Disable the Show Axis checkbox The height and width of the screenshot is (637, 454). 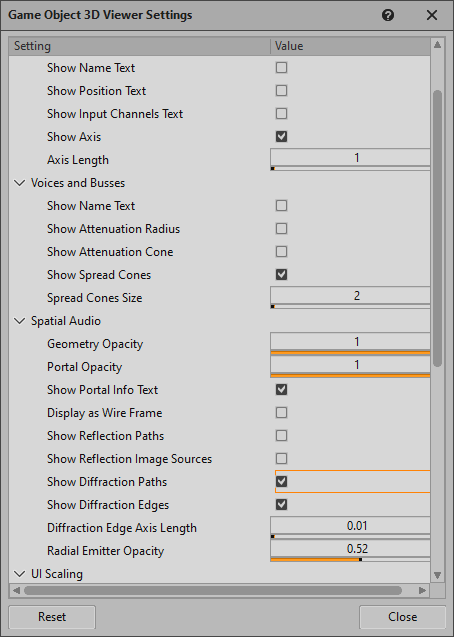[281, 136]
